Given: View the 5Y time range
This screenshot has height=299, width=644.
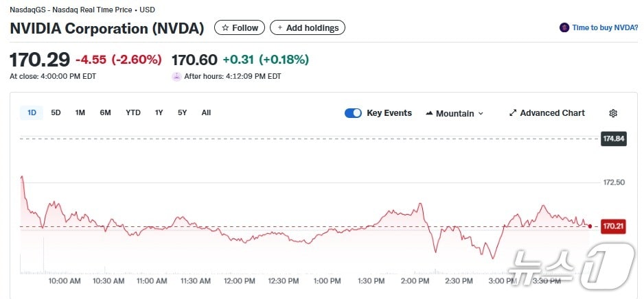Looking at the screenshot, I should click(183, 112).
